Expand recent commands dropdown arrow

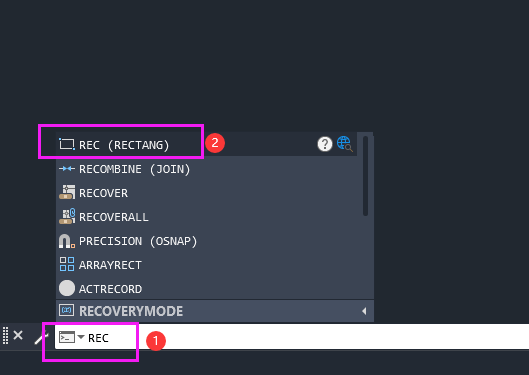click(x=81, y=337)
